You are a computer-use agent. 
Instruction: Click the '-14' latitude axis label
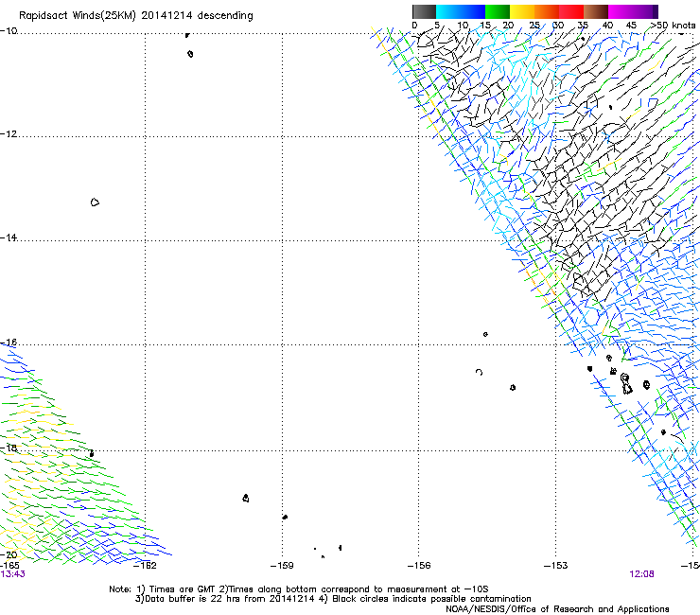tap(9, 237)
